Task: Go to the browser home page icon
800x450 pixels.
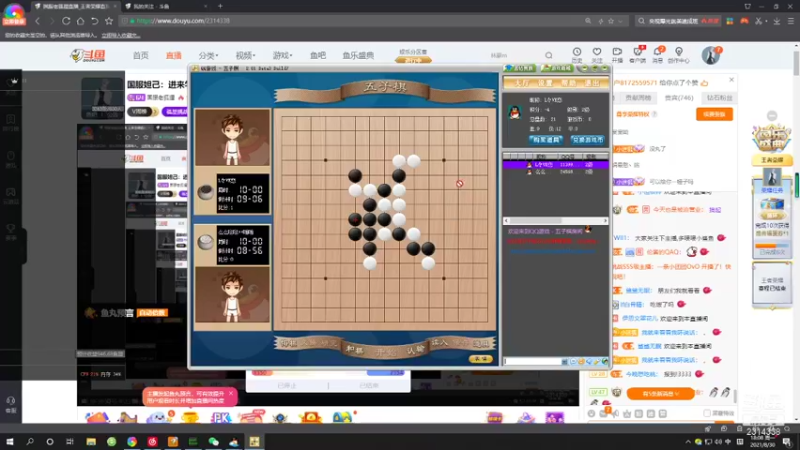Action: 80,21
